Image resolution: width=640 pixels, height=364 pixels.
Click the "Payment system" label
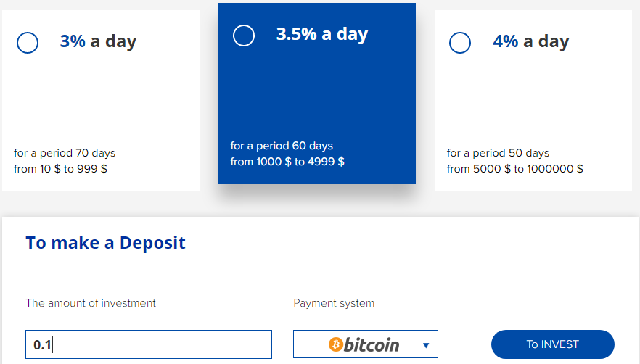(x=334, y=303)
